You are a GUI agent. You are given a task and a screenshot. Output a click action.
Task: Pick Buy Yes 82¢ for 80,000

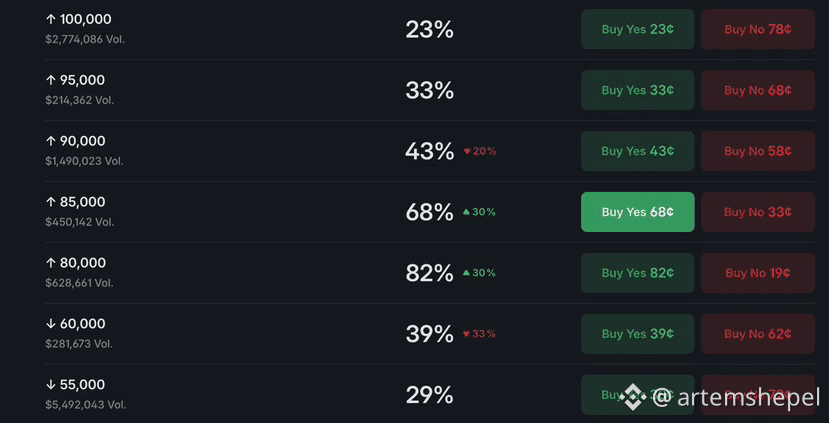tap(638, 273)
